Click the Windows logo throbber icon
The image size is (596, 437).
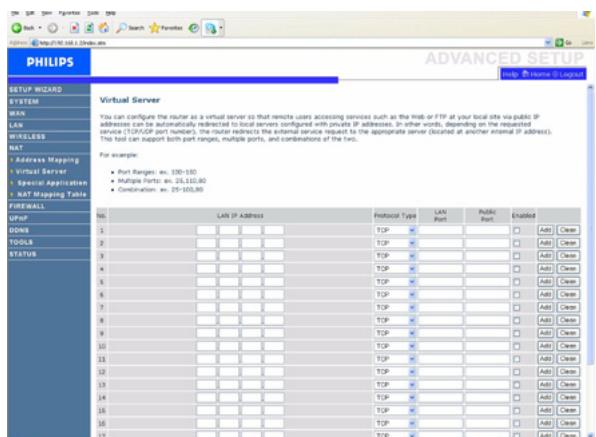pos(586,14)
